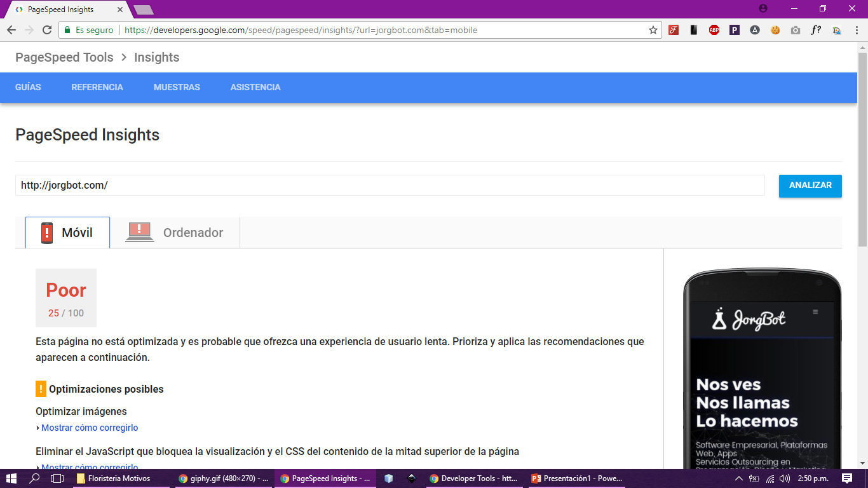Select the PageSpeed Insights browser tab
Viewport: 868px width, 488px height.
coord(69,10)
